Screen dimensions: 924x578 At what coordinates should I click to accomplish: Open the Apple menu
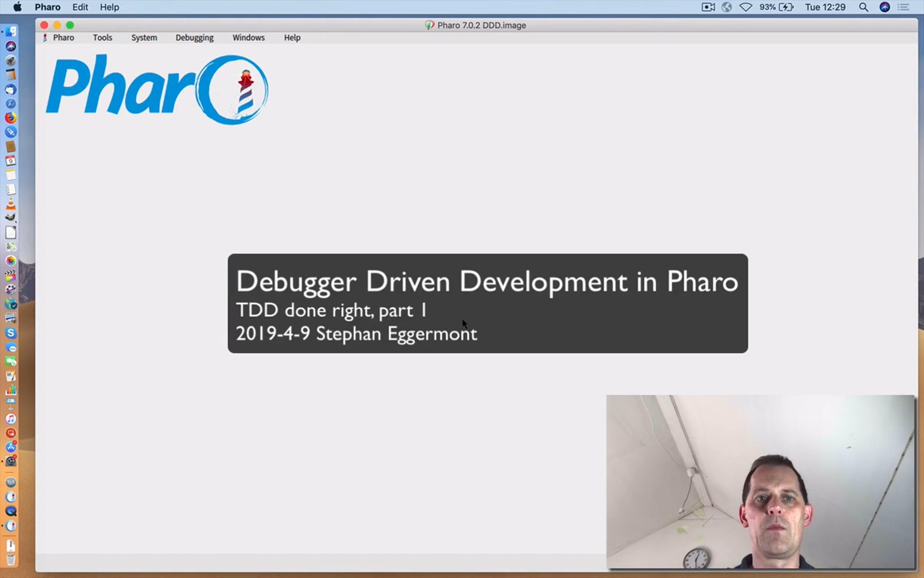pyautogui.click(x=17, y=7)
